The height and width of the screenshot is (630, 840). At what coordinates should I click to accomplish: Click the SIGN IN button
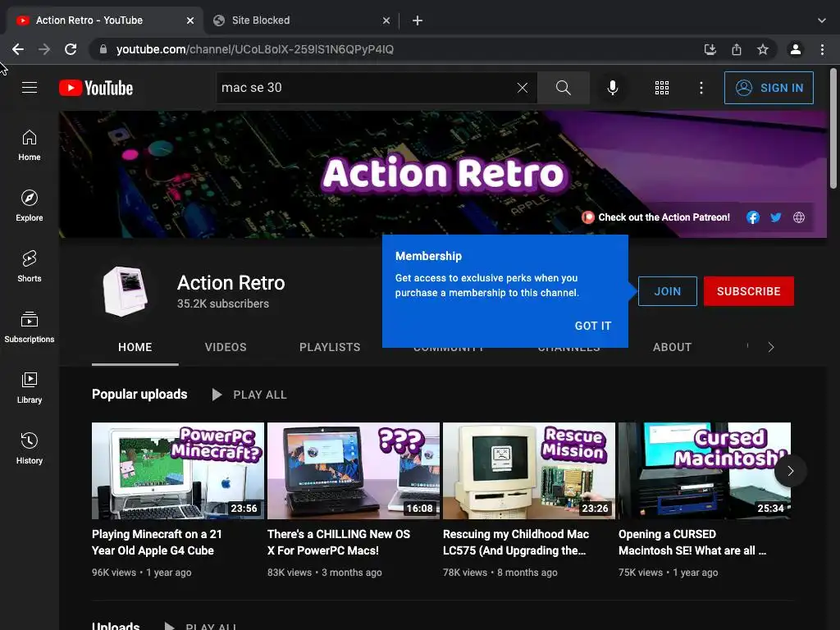769,88
